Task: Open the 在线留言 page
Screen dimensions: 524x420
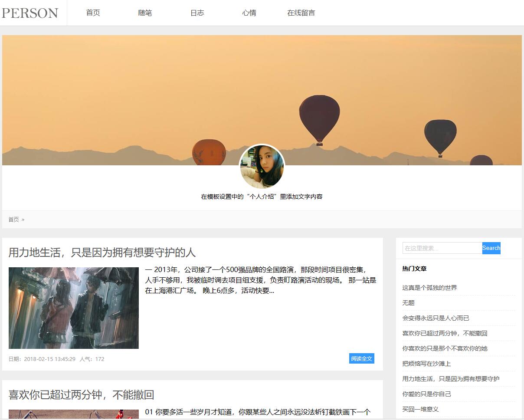Action: click(301, 13)
